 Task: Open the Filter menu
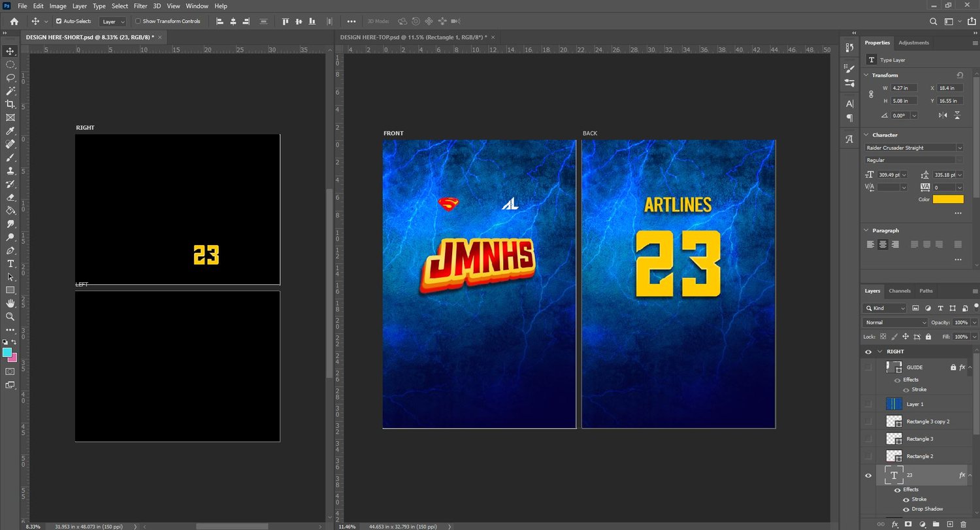[140, 6]
